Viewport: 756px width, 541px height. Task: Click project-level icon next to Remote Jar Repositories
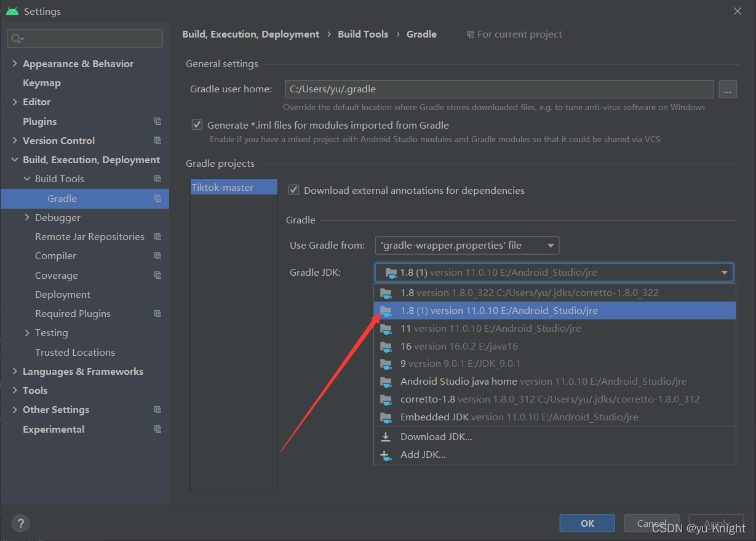[158, 236]
